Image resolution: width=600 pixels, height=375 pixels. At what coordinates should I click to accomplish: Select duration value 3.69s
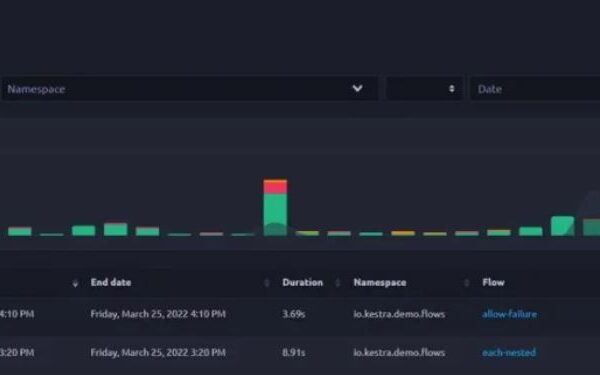293,314
